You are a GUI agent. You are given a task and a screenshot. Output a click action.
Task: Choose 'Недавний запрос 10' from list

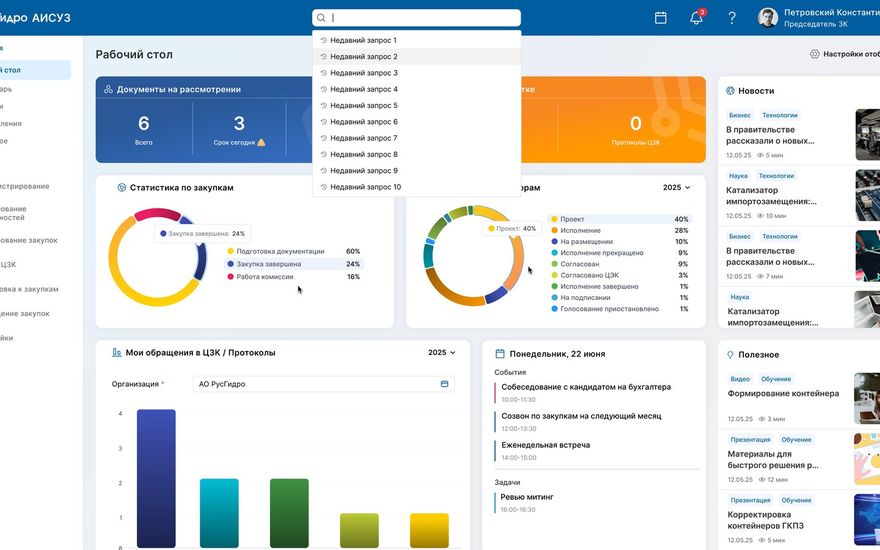tap(416, 187)
